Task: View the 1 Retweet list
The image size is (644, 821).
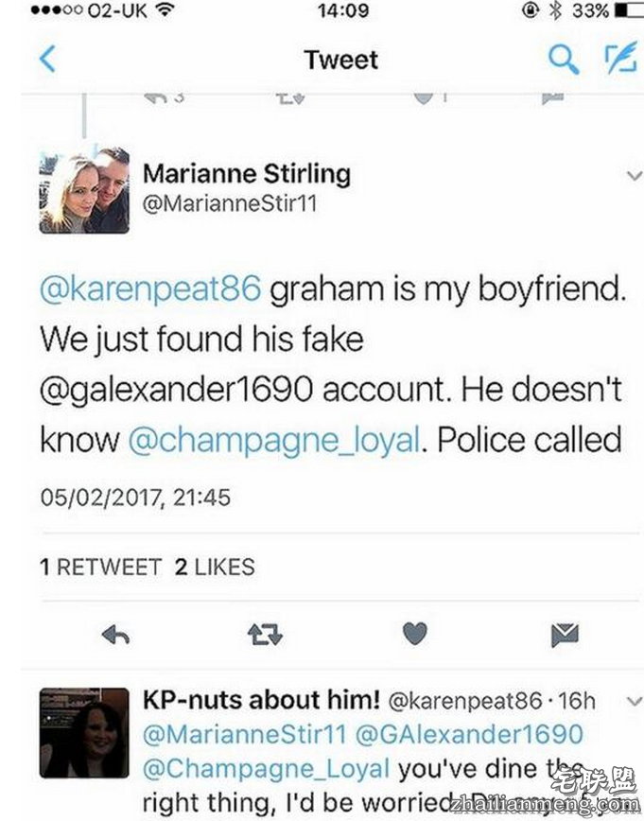Action: (x=100, y=568)
